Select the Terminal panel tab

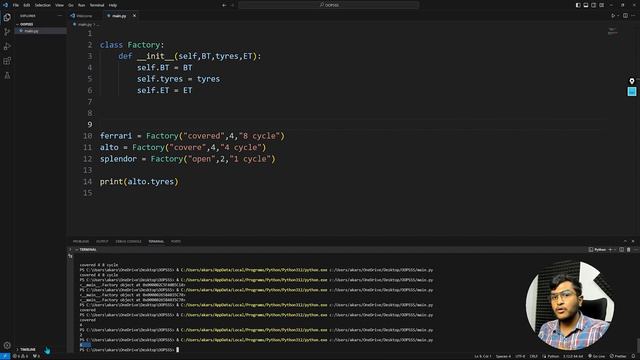click(x=156, y=241)
